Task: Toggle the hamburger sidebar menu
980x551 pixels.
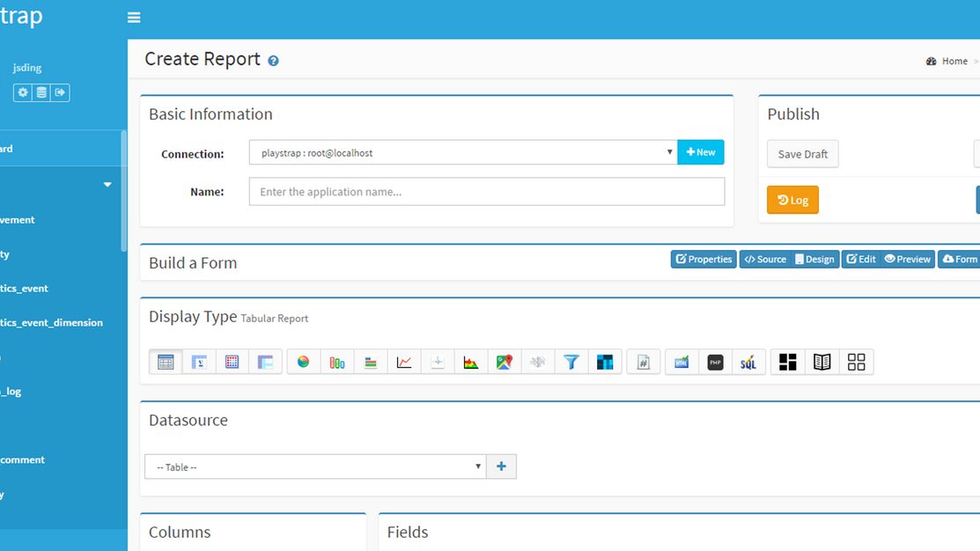Action: [x=134, y=18]
